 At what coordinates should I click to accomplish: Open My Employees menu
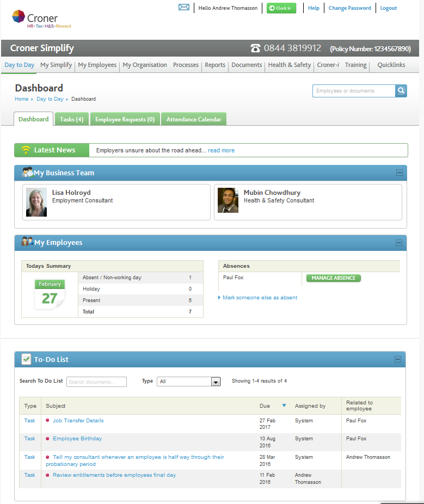[97, 65]
